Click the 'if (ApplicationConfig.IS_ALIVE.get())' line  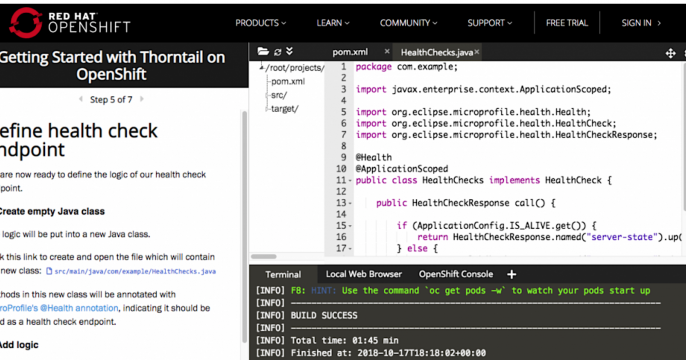[x=497, y=226]
